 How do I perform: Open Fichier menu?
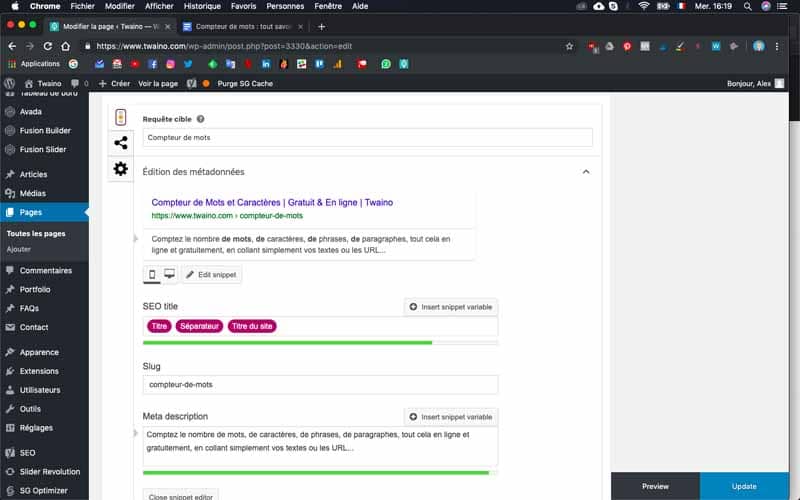[x=83, y=6]
